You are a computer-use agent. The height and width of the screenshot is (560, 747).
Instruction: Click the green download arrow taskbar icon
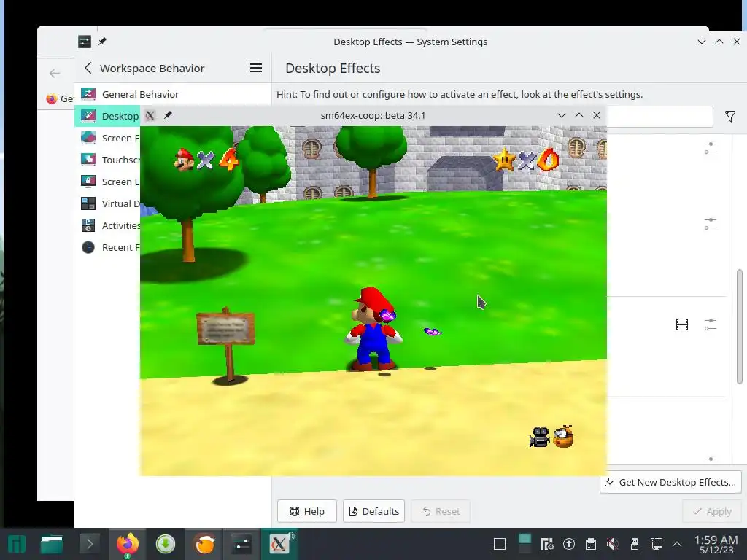(166, 544)
